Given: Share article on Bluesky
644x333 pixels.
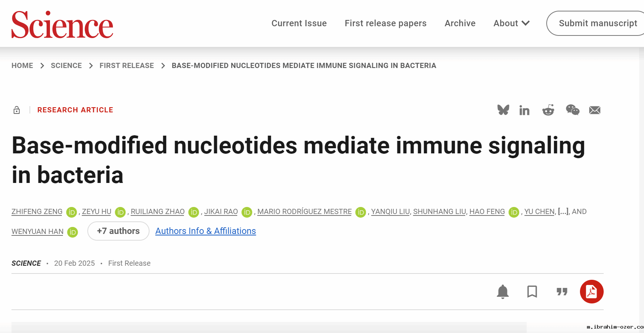Looking at the screenshot, I should pos(503,110).
